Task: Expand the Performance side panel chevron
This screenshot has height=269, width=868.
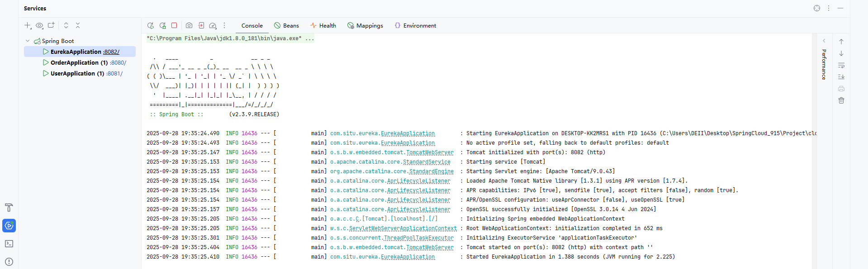Action: pos(824,41)
